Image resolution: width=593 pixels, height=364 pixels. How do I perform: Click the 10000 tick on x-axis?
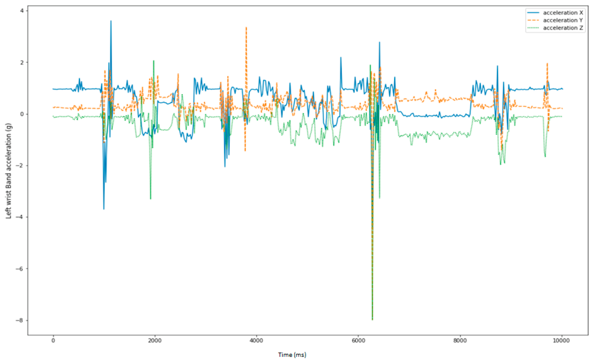(562, 341)
